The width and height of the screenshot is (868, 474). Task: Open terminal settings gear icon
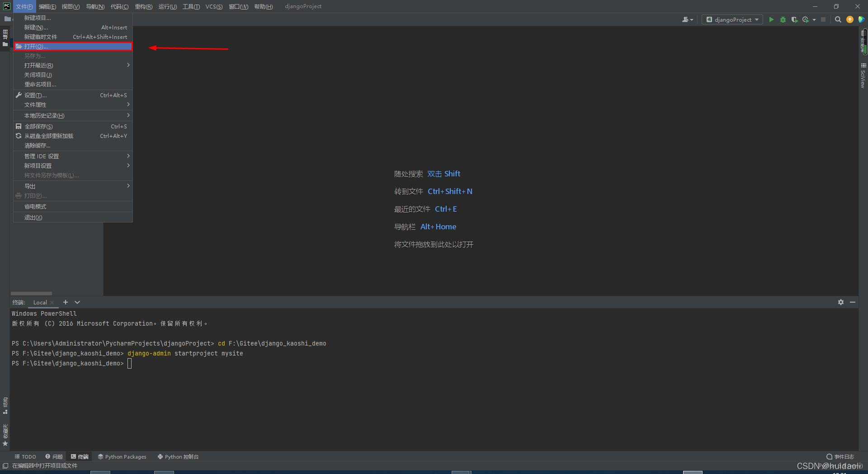click(840, 302)
